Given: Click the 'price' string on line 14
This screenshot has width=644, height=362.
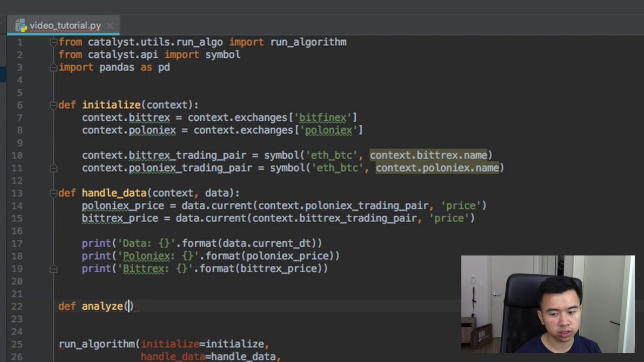Looking at the screenshot, I should coord(461,206).
